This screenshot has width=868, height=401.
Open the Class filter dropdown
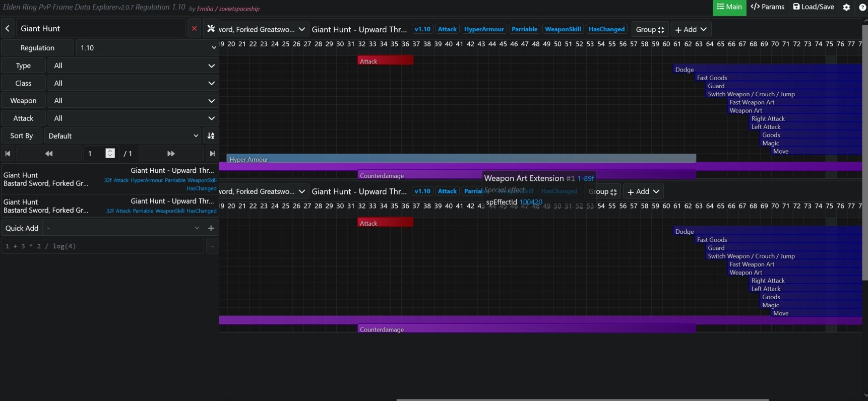coord(134,83)
